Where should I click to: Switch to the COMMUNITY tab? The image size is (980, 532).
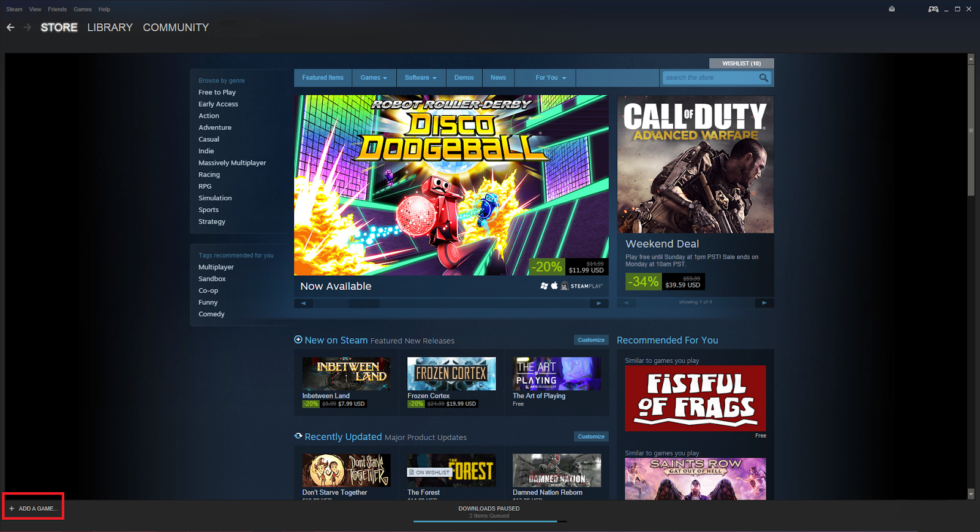(176, 28)
